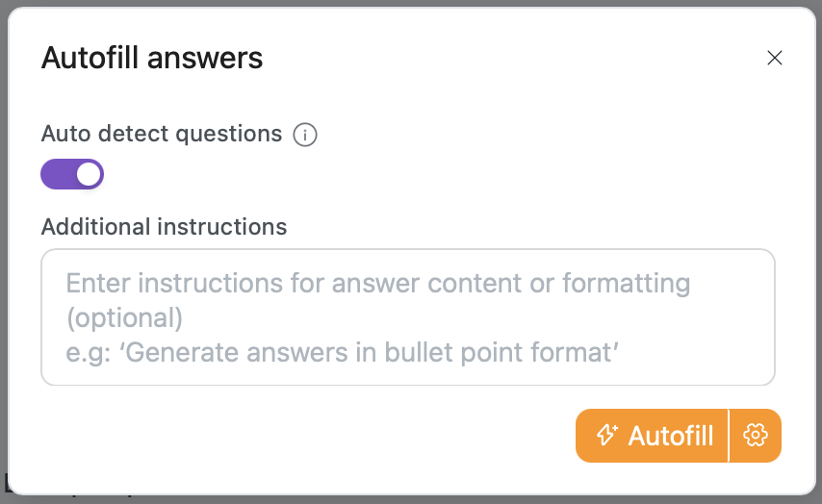Screen dimensions: 822x504
Task: Click the "Generate answers in bullet point format" example
Action: point(371,352)
